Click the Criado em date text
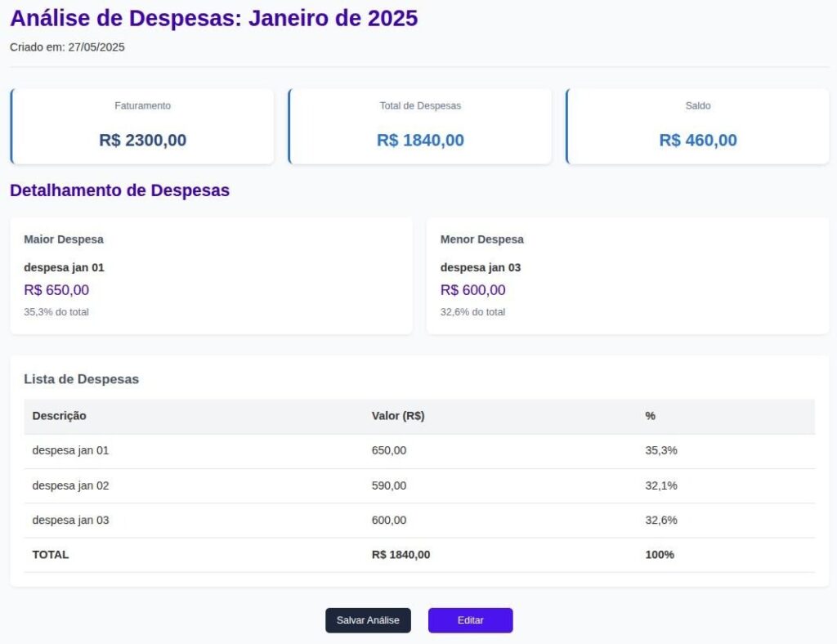The image size is (837, 644). tap(67, 47)
